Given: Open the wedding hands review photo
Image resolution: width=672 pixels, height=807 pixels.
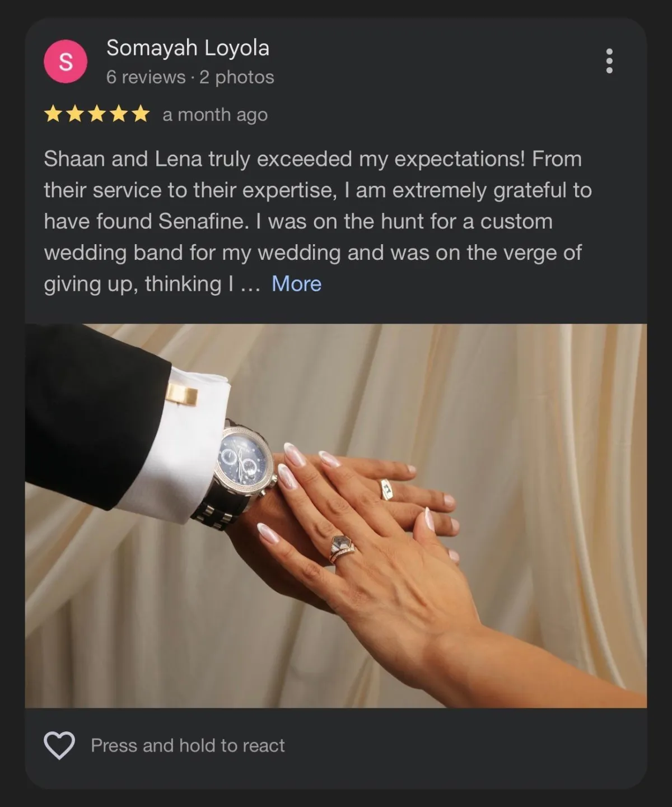Looking at the screenshot, I should pyautogui.click(x=336, y=516).
